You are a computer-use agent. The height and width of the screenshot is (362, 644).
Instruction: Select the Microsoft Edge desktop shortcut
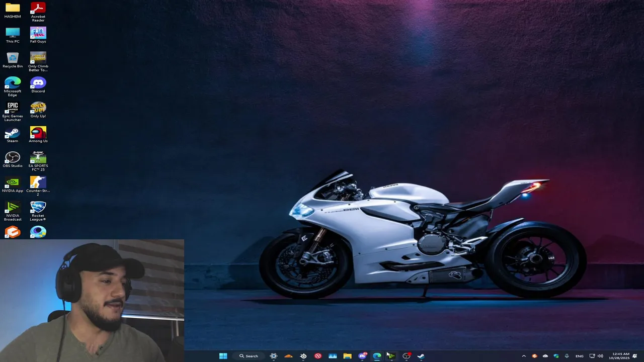13,86
